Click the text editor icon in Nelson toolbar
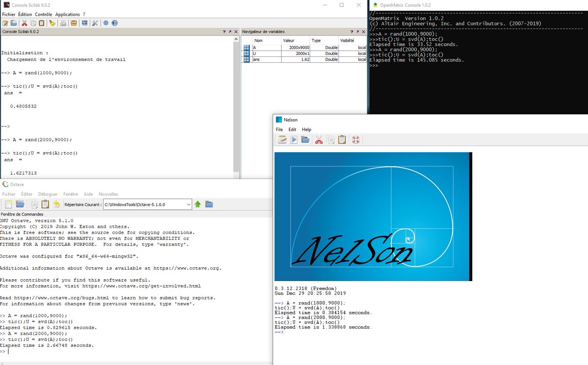 tap(282, 140)
